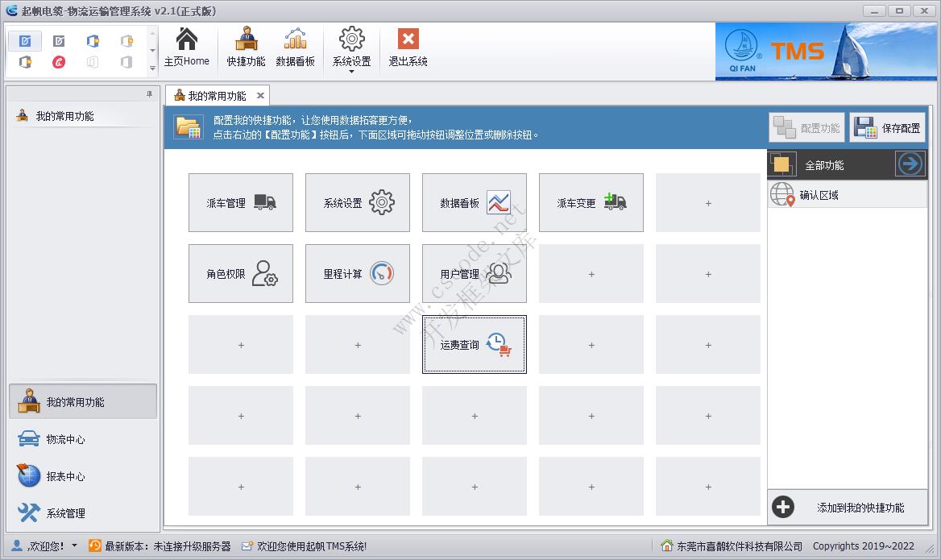941x560 pixels.
Task: Open the 角色权限 shortcut tile
Action: pyautogui.click(x=240, y=274)
